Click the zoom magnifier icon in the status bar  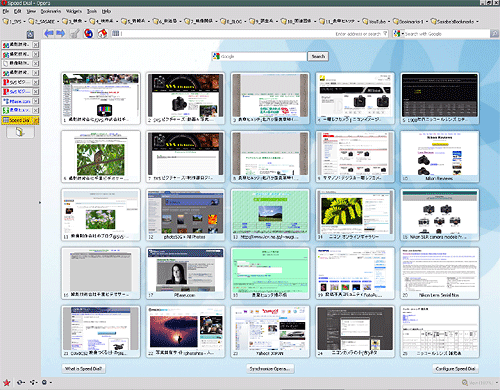tap(465, 383)
